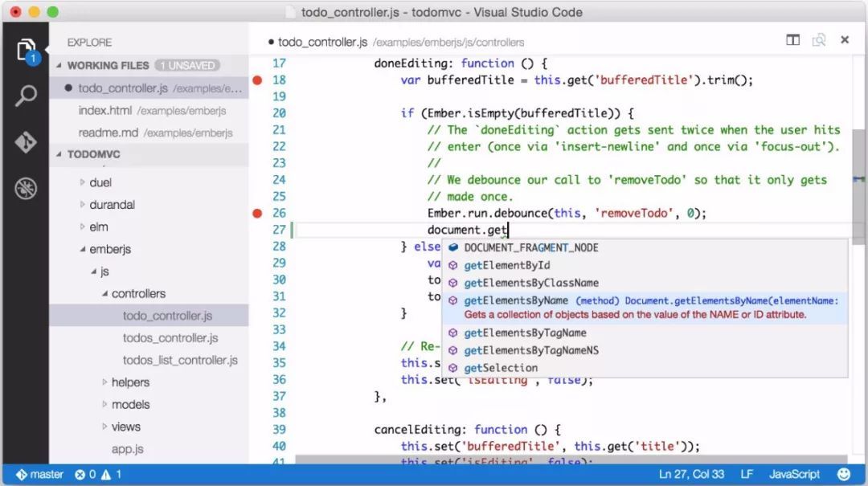The width and height of the screenshot is (868, 486).
Task: Click the 1 UNSAVED badge
Action: [x=187, y=65]
